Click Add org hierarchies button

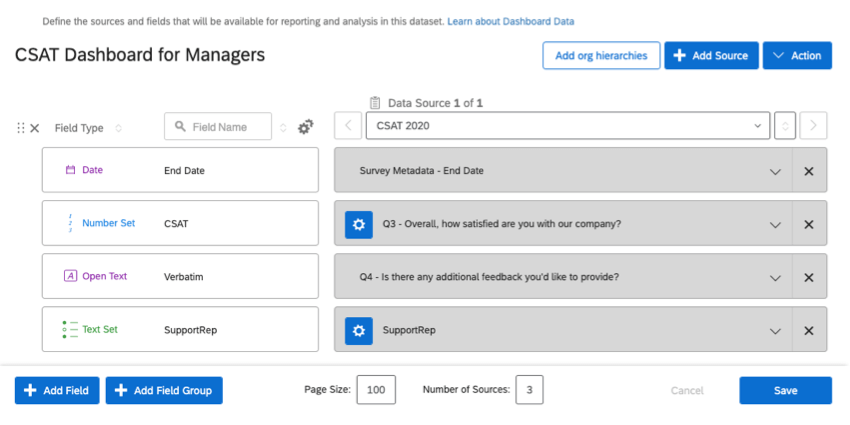pyautogui.click(x=601, y=56)
